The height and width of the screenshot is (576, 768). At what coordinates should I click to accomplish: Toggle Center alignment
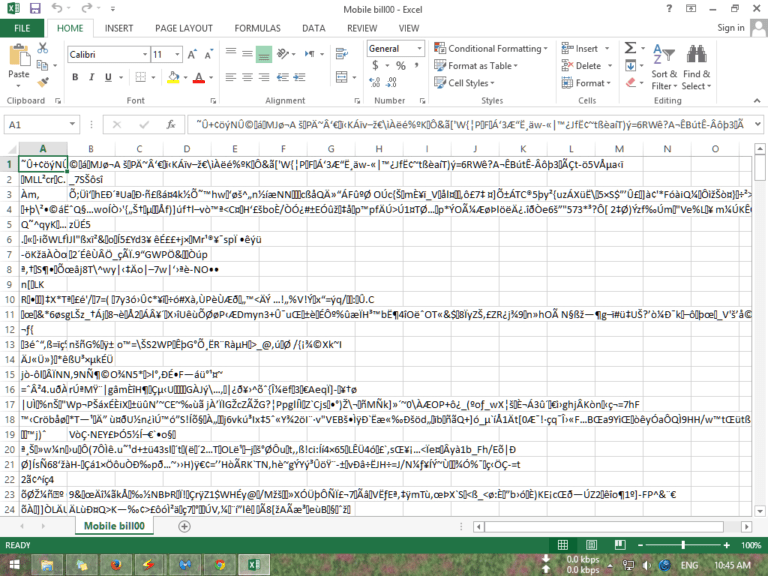[x=247, y=77]
